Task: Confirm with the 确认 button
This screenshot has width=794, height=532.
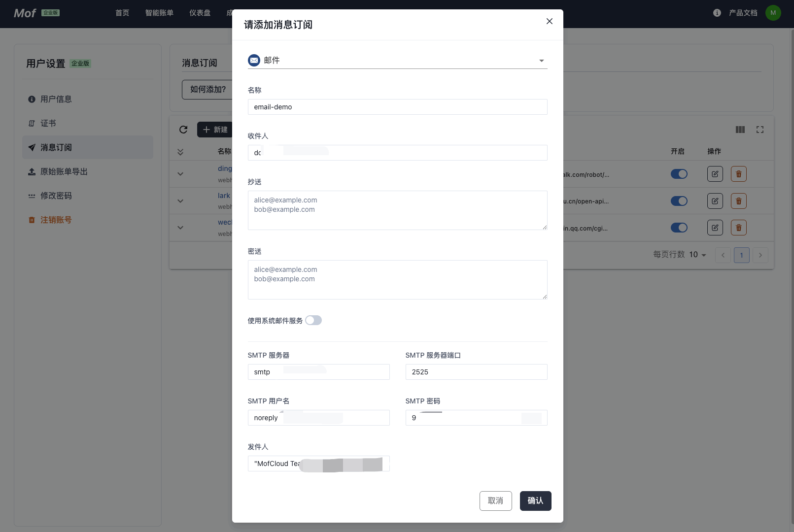Action: (x=535, y=501)
